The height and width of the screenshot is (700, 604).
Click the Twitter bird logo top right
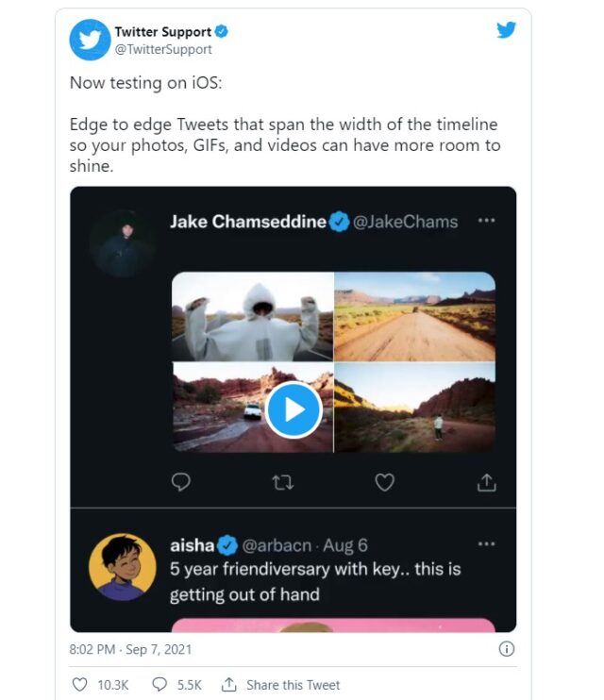tap(507, 30)
